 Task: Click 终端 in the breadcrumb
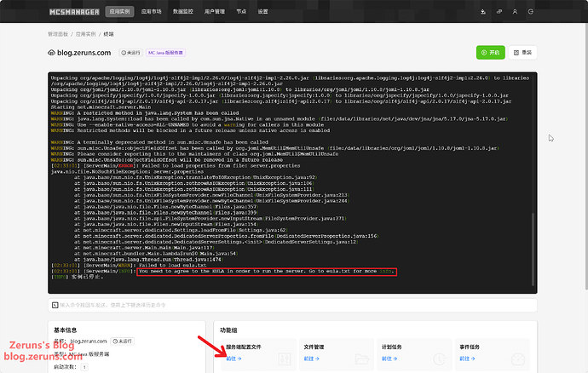click(108, 34)
